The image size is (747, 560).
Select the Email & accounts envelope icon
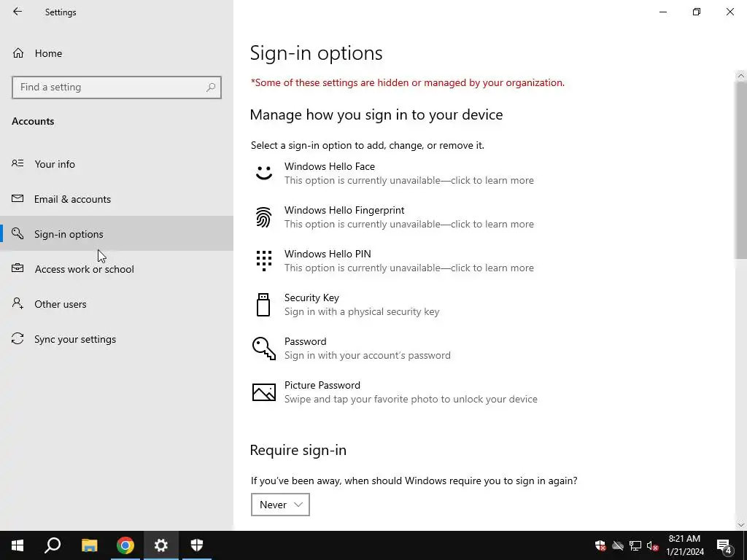(18, 198)
